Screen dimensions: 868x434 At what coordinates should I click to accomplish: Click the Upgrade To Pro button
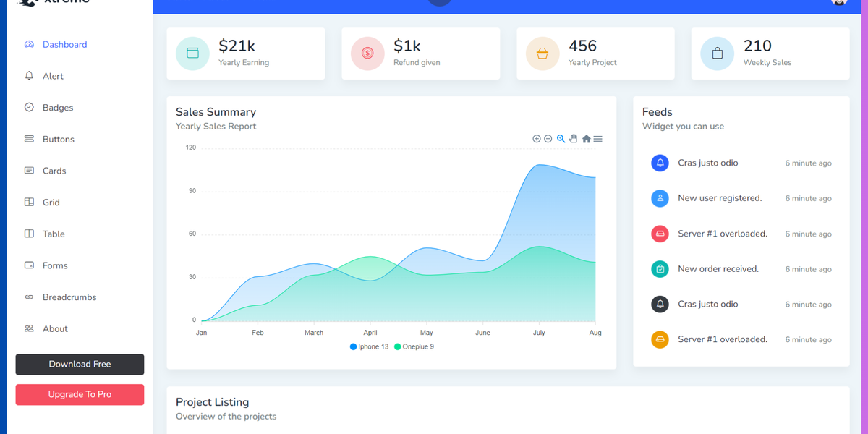pyautogui.click(x=80, y=394)
